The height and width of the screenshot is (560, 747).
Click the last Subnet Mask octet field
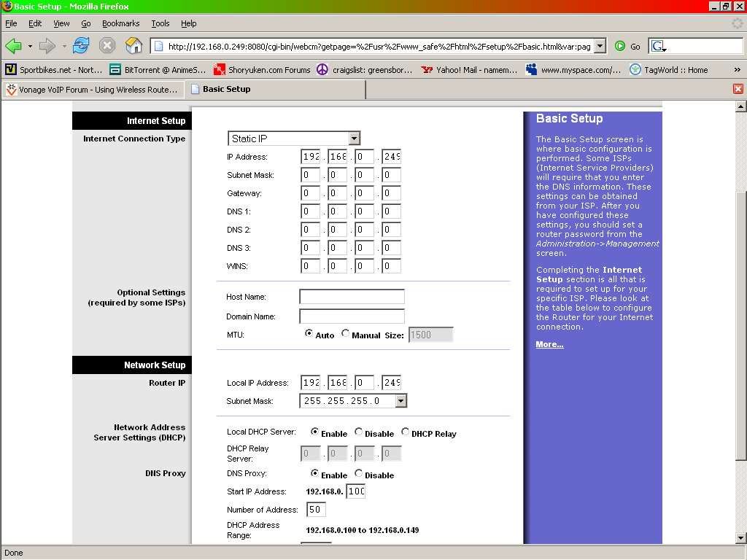(x=391, y=175)
